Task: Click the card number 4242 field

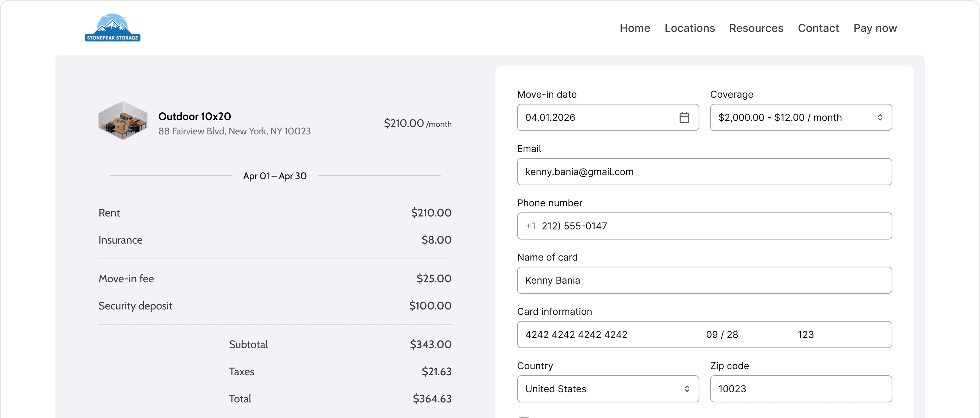Action: point(576,334)
